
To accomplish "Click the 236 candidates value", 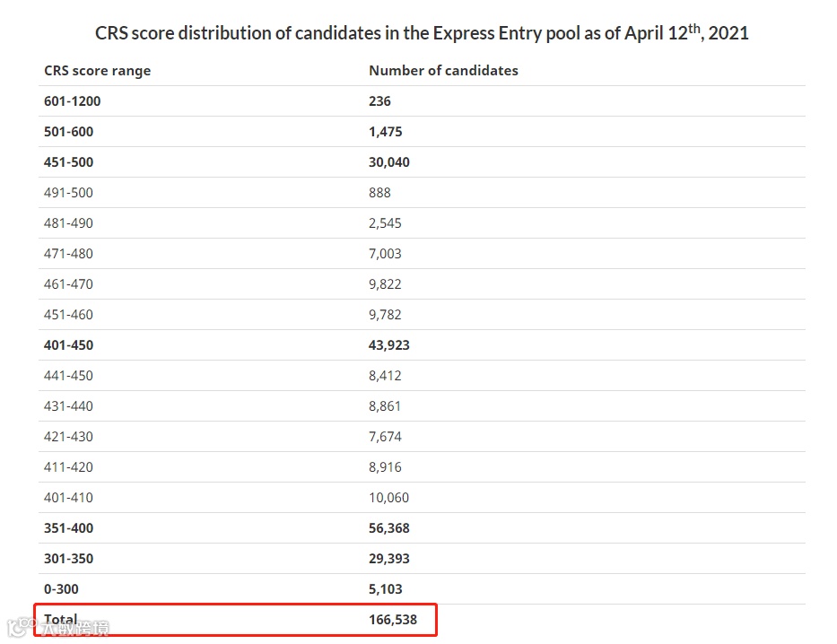I will tap(379, 101).
